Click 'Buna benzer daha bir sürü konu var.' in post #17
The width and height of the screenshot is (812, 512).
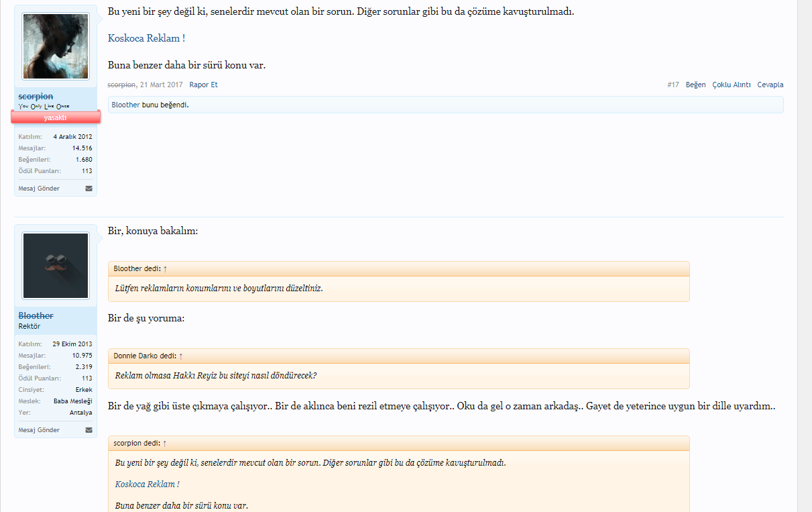187,65
